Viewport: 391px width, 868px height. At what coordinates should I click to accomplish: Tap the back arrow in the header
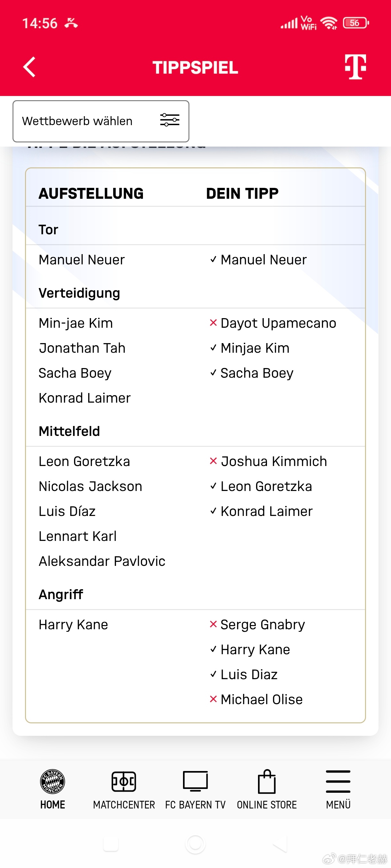tap(29, 67)
